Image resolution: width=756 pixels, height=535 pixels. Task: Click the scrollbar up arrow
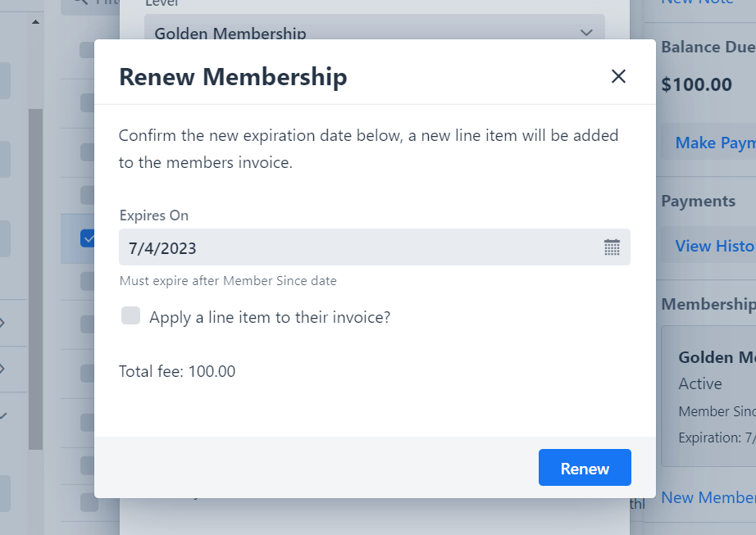click(x=35, y=21)
